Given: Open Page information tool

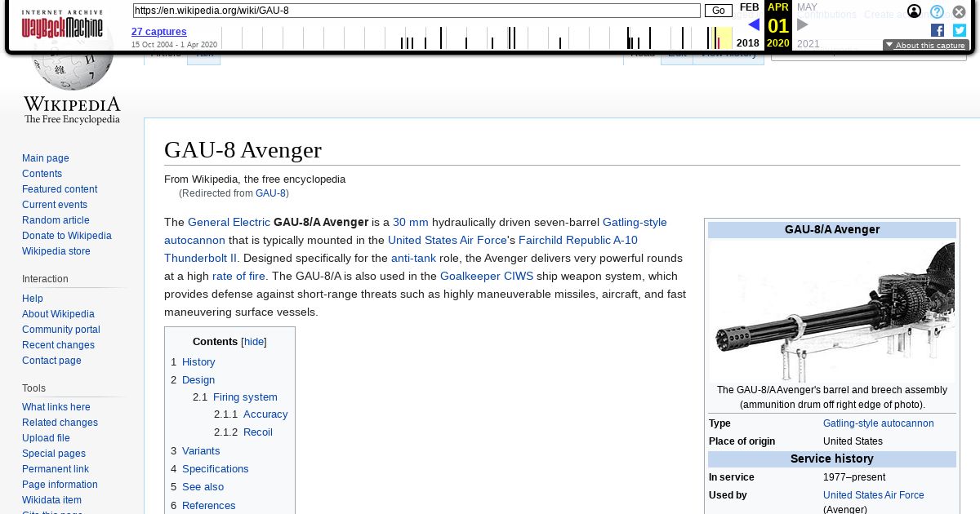Looking at the screenshot, I should click(60, 485).
